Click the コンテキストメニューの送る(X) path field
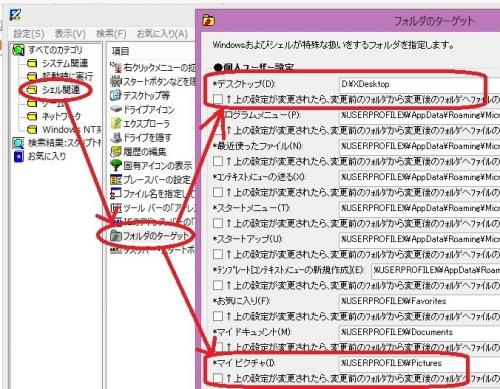This screenshot has width=500, height=389. 419,177
